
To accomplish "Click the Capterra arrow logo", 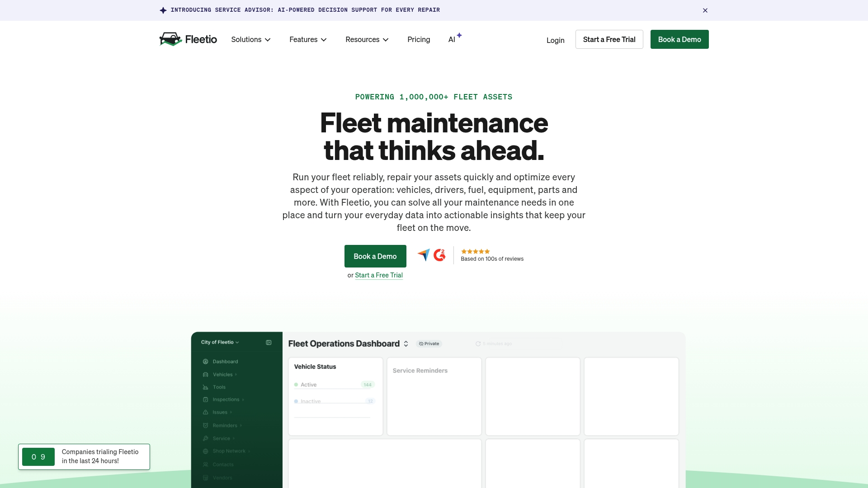I will pos(424,255).
